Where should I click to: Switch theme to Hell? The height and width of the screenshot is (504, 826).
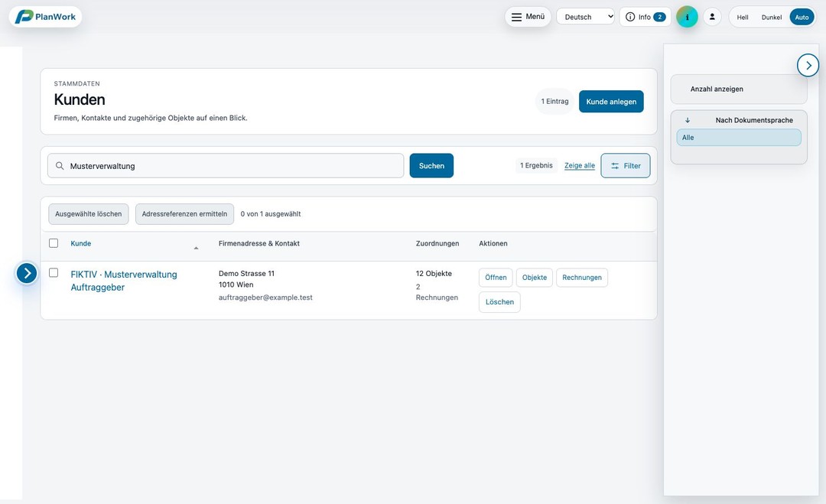click(742, 18)
